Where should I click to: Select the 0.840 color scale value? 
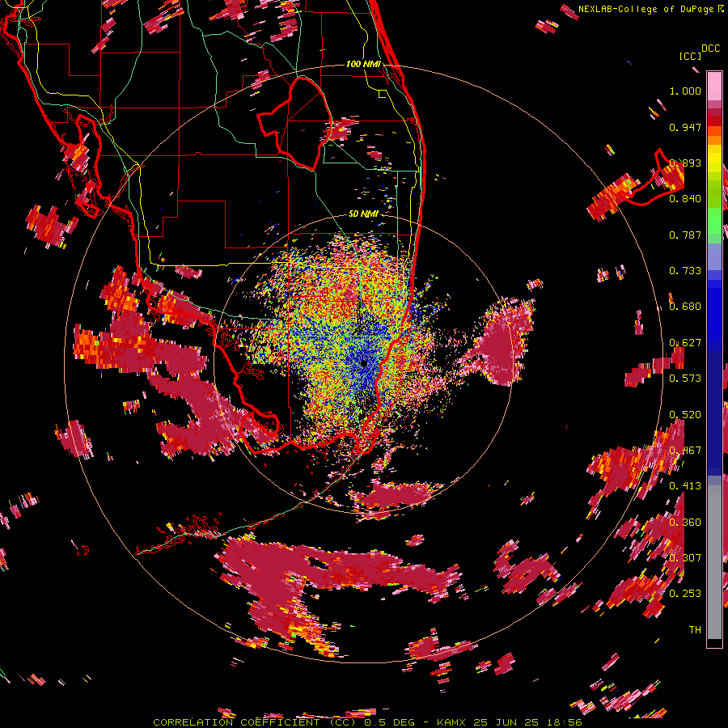tap(685, 199)
